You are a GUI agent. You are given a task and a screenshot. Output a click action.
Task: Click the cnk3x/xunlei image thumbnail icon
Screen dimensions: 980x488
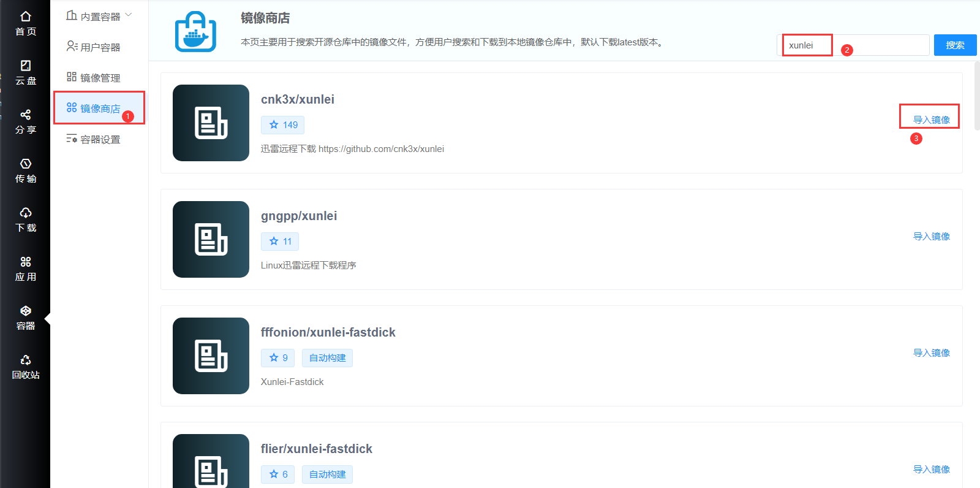(x=211, y=123)
